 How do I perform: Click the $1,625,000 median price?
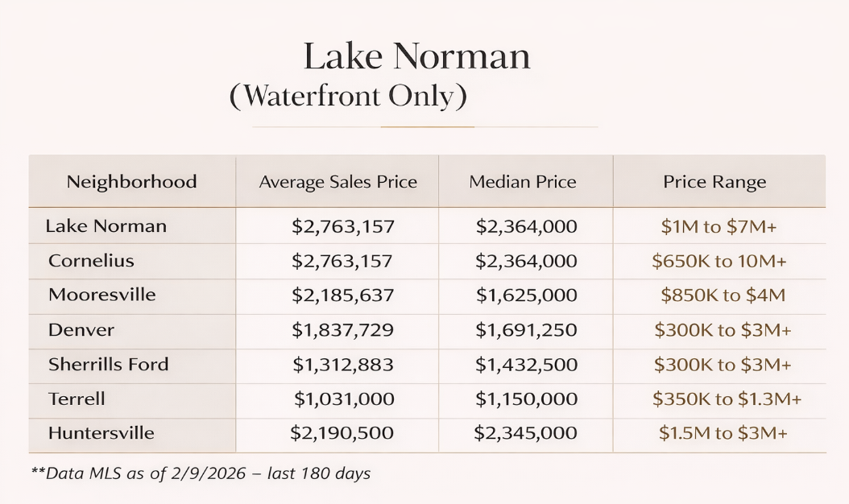point(526,295)
